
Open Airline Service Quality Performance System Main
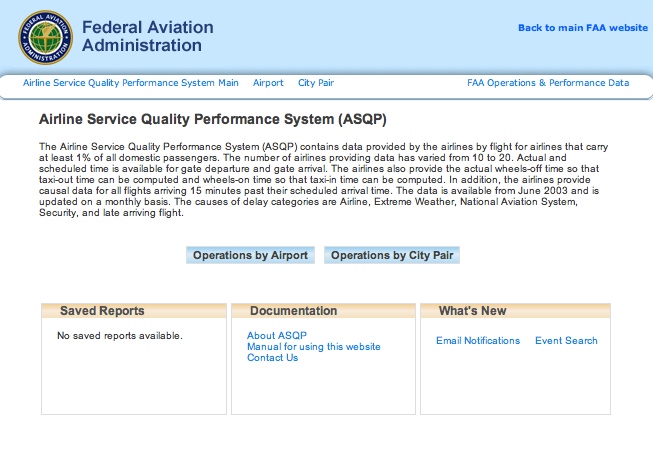(131, 83)
